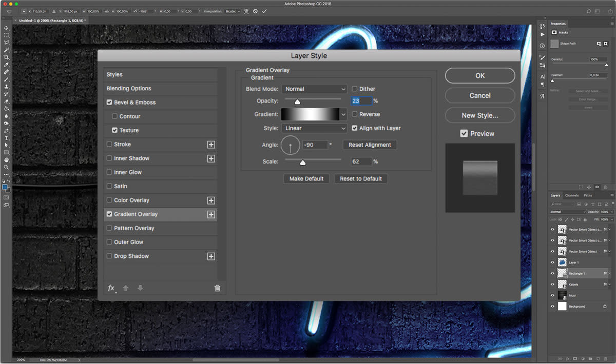Add another Stroke with plus icon
The width and height of the screenshot is (616, 364).
click(211, 145)
